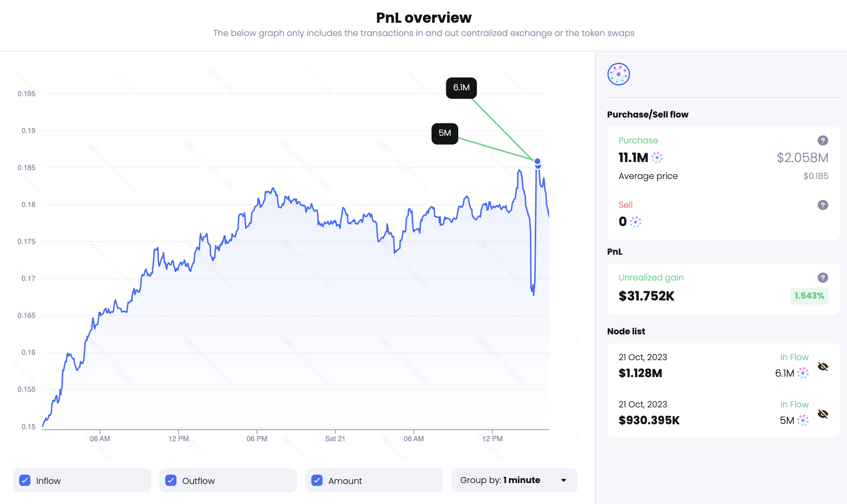Screen dimensions: 847x504
Task: Click the $0.185 average price value
Action: point(816,176)
